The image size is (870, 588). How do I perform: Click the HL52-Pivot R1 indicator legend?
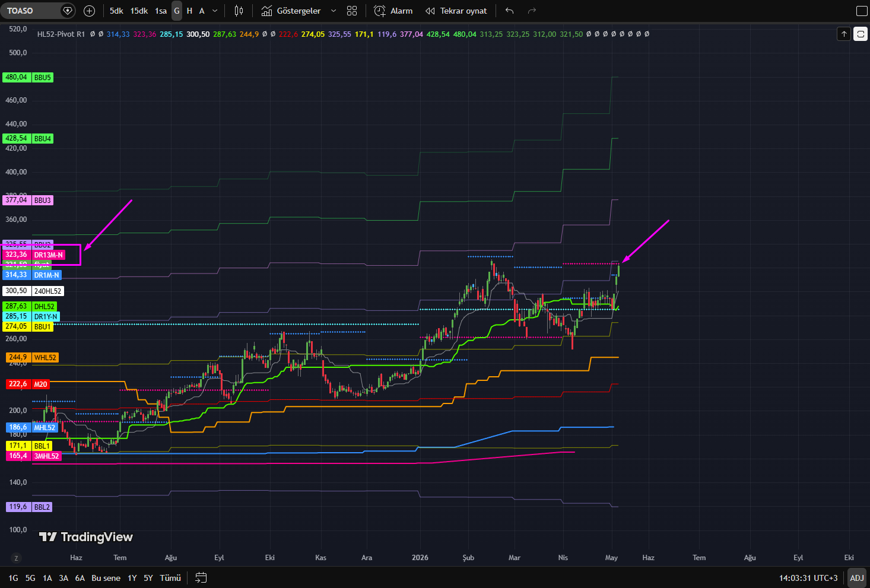[61, 34]
